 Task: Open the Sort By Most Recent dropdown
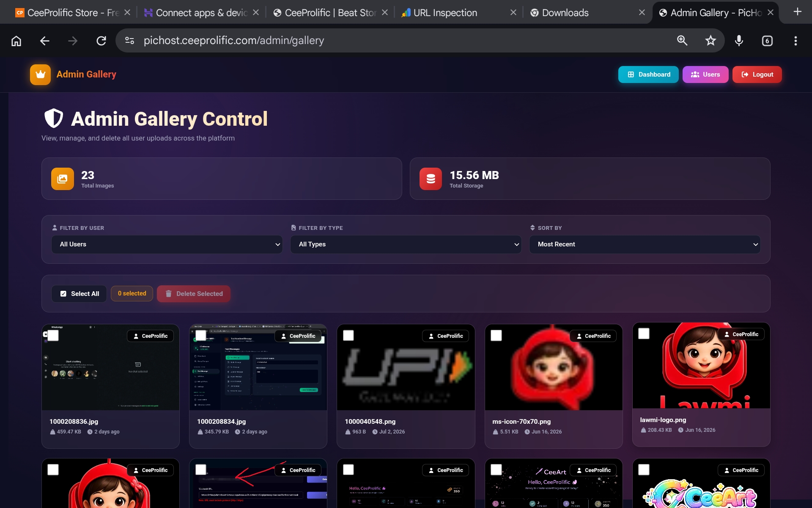(x=645, y=244)
